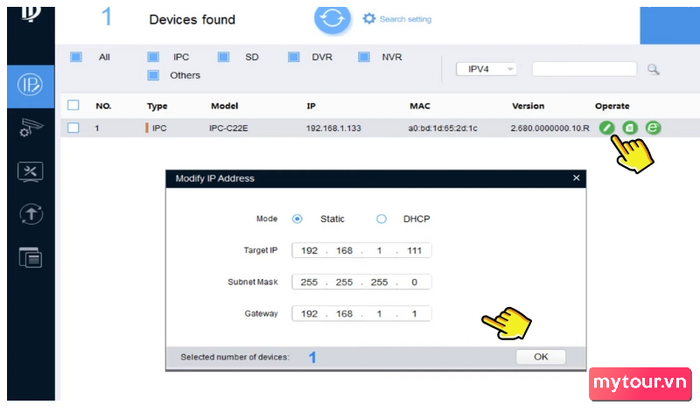Viewport: 700px width, 411px height.
Task: Click the green web browser icon
Action: 653,128
